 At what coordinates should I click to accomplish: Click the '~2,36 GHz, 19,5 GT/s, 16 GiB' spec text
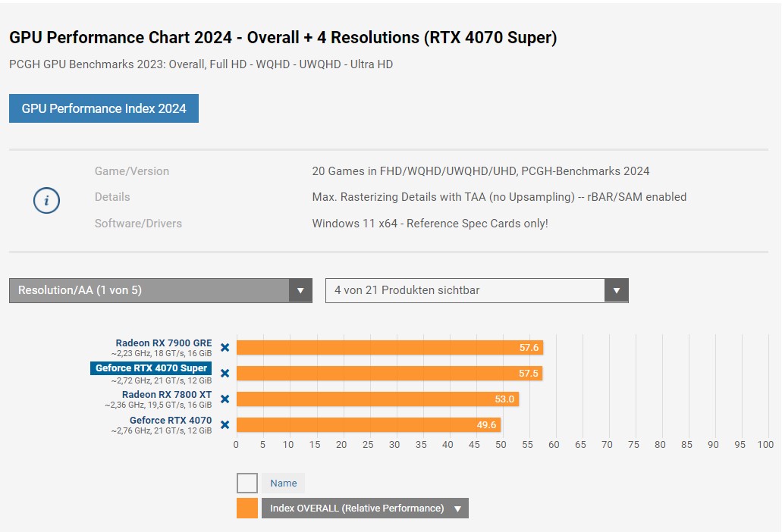tap(158, 405)
